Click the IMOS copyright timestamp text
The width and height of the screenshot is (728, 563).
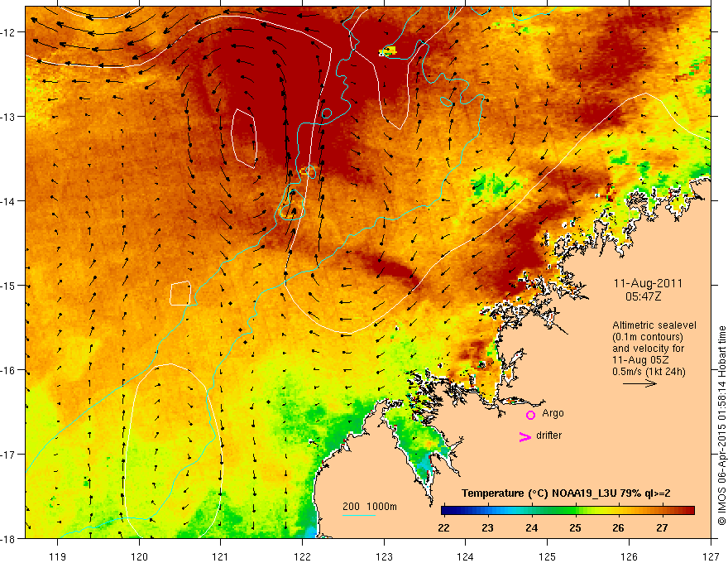point(721,426)
